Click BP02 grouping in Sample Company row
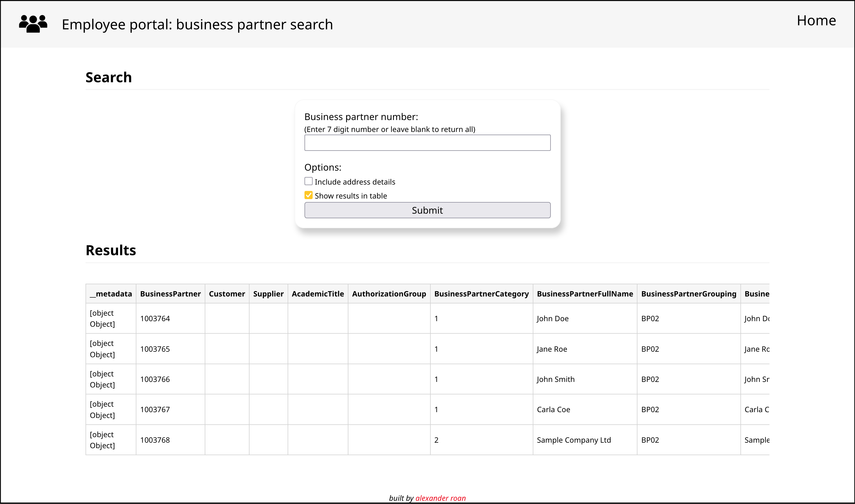855x504 pixels. click(x=650, y=440)
